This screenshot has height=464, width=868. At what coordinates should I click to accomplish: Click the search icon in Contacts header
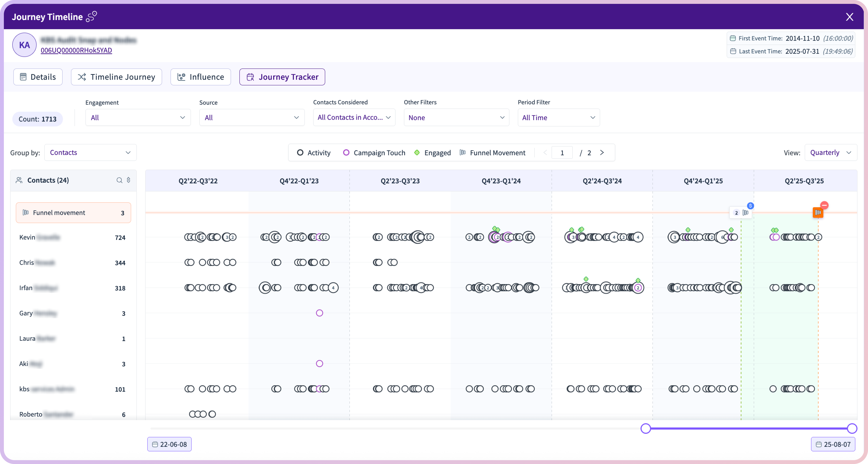(x=119, y=180)
